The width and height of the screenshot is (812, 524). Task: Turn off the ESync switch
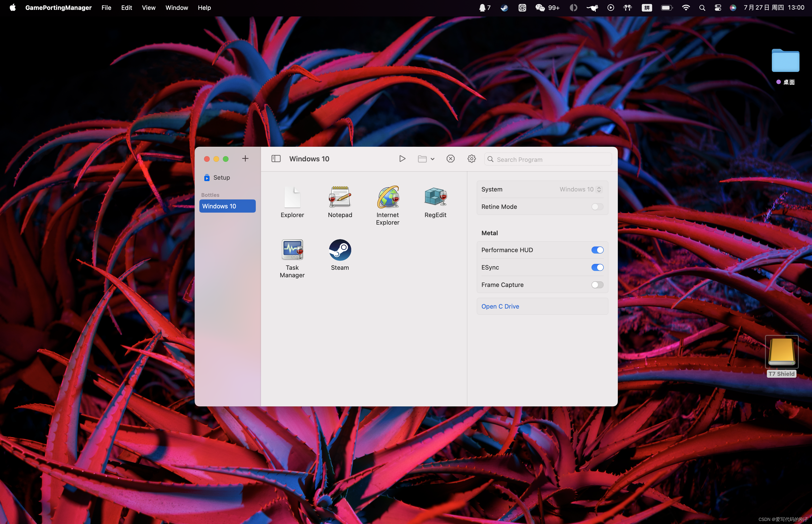pyautogui.click(x=597, y=267)
